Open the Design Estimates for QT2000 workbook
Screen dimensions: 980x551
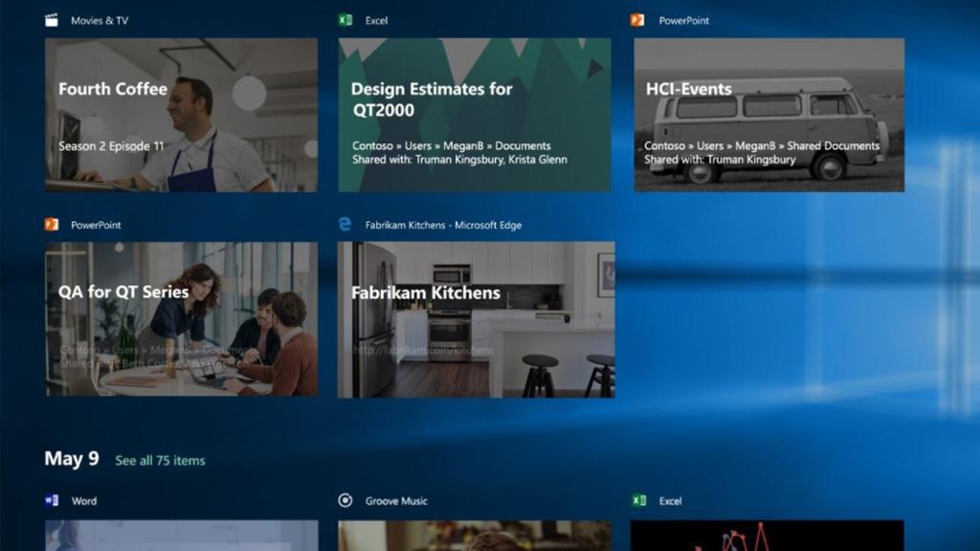475,115
